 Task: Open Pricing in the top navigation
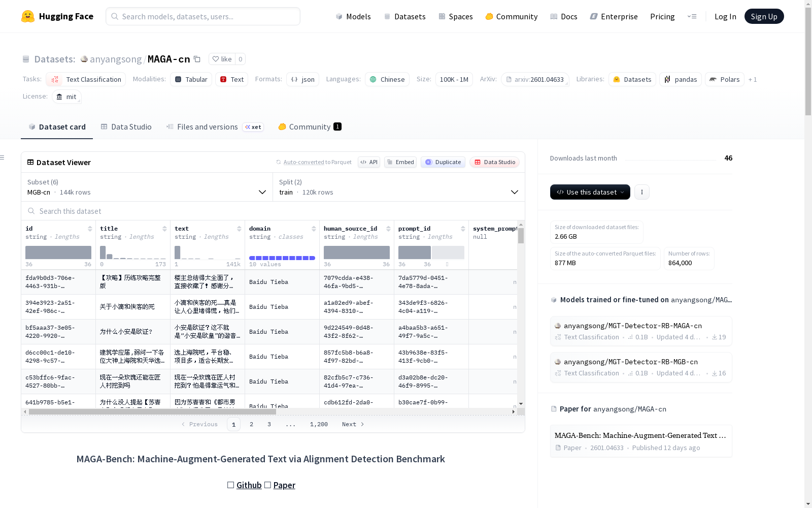click(x=662, y=16)
